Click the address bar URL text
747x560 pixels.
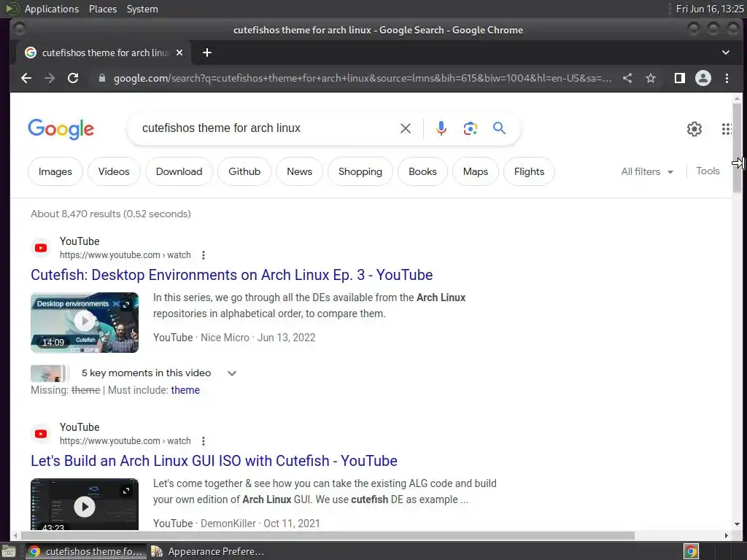pos(362,78)
